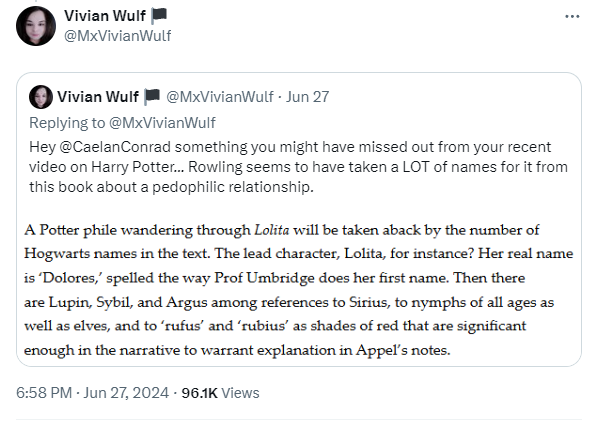Image resolution: width=598 pixels, height=421 pixels.
Task: Open the quoted tweet body text
Action: (x=298, y=167)
